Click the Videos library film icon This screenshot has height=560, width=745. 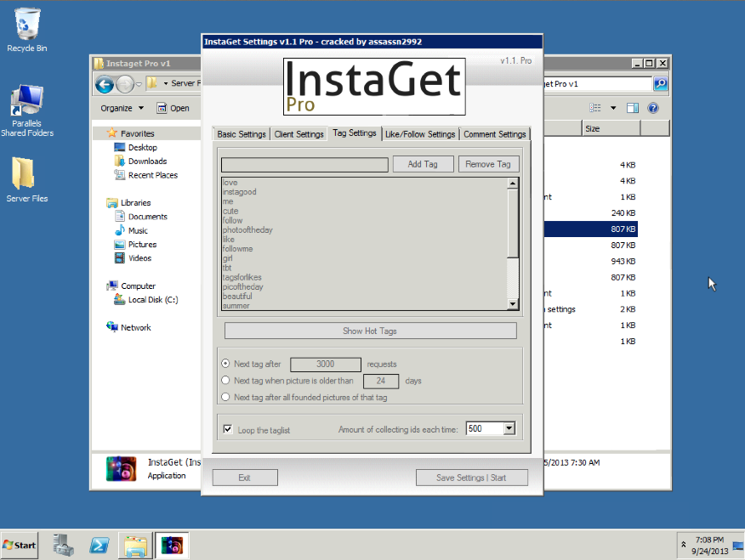120,258
